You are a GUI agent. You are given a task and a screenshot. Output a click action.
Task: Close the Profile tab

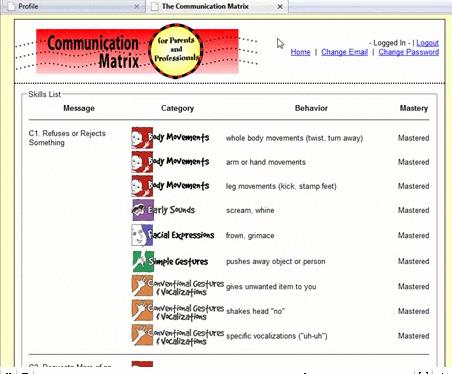[x=137, y=6]
